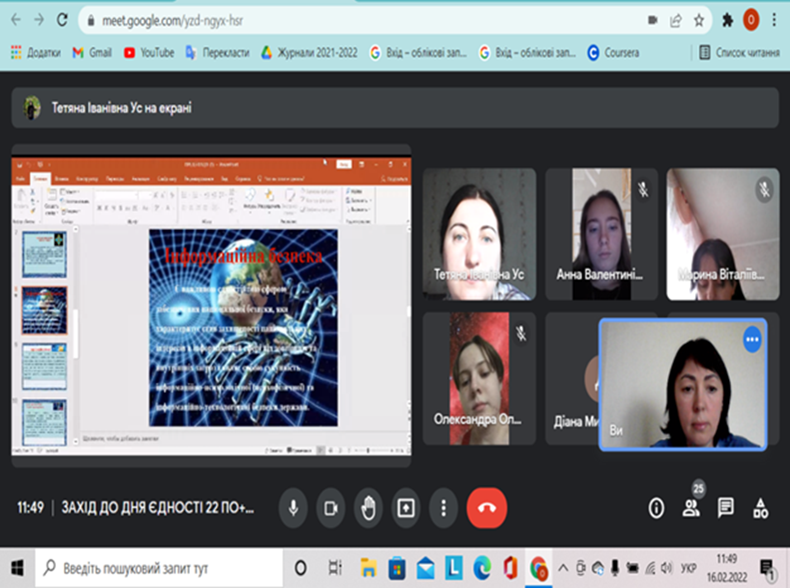The width and height of the screenshot is (790, 588).
Task: Show hidden icons in the system tray
Action: coord(564,568)
